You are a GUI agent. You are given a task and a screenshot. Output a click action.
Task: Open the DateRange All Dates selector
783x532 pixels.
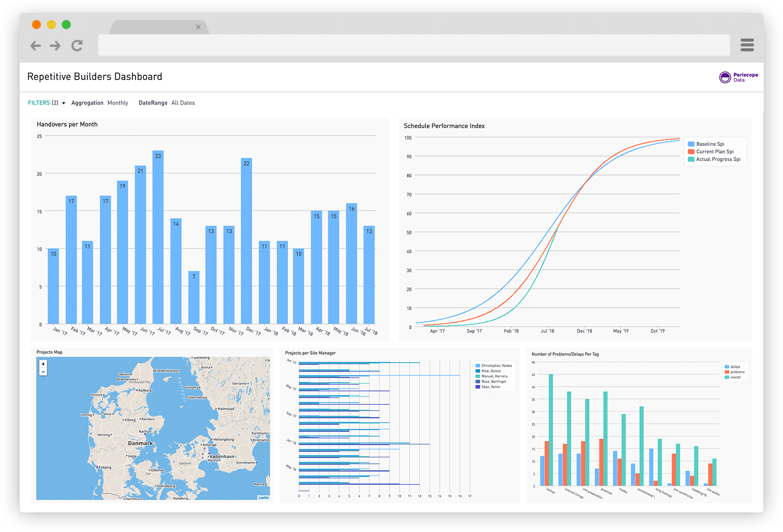tap(183, 103)
